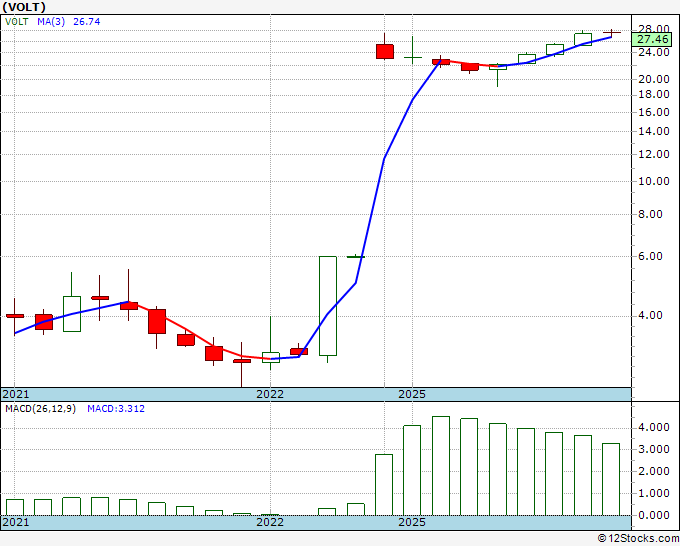Click the 2025 label on price chart timeline
The image size is (680, 546).
[412, 394]
